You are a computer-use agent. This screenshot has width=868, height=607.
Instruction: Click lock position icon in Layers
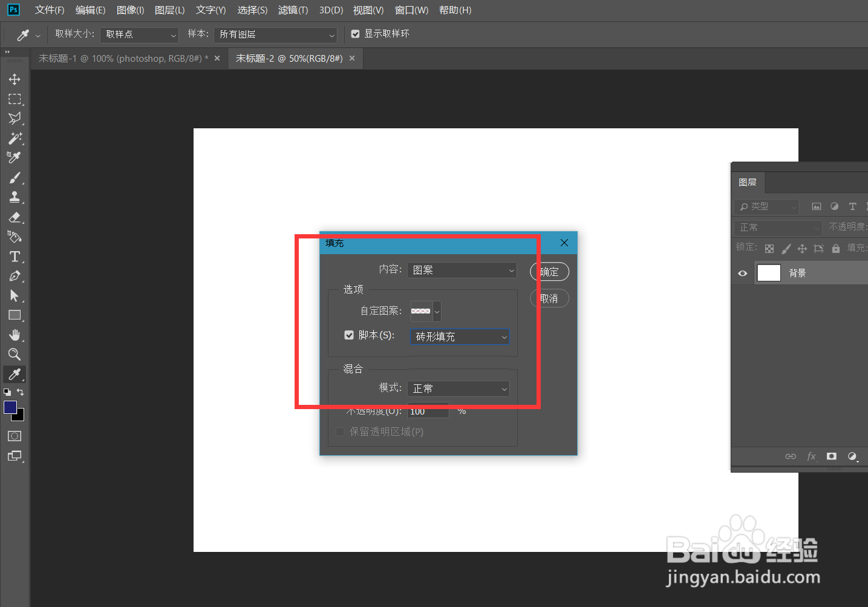coord(802,249)
